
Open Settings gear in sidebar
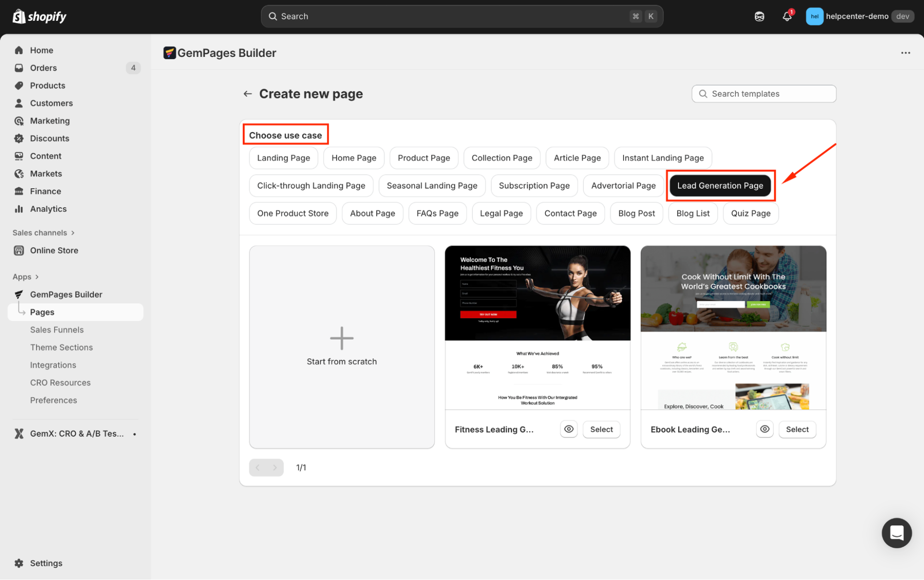pos(19,563)
